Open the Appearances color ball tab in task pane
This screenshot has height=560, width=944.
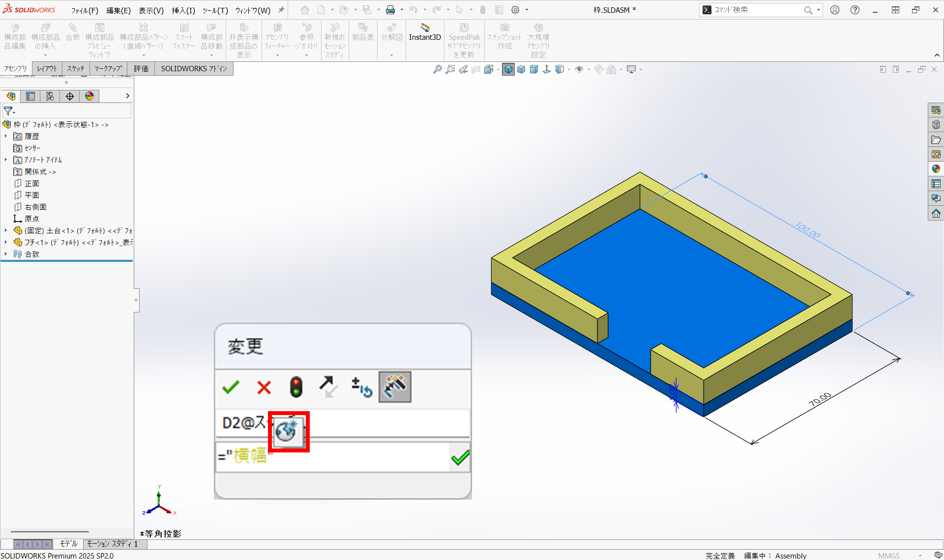936,169
